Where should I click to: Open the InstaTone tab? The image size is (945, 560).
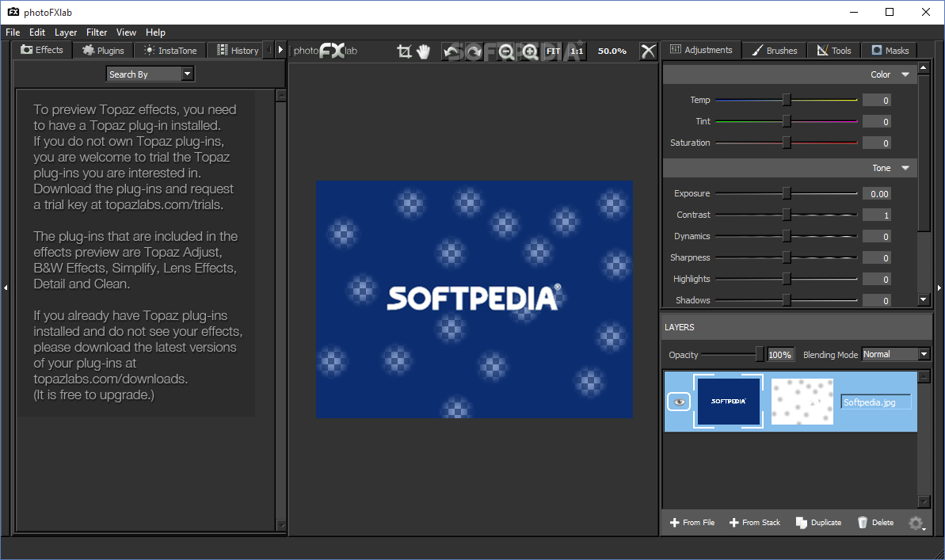coord(170,51)
